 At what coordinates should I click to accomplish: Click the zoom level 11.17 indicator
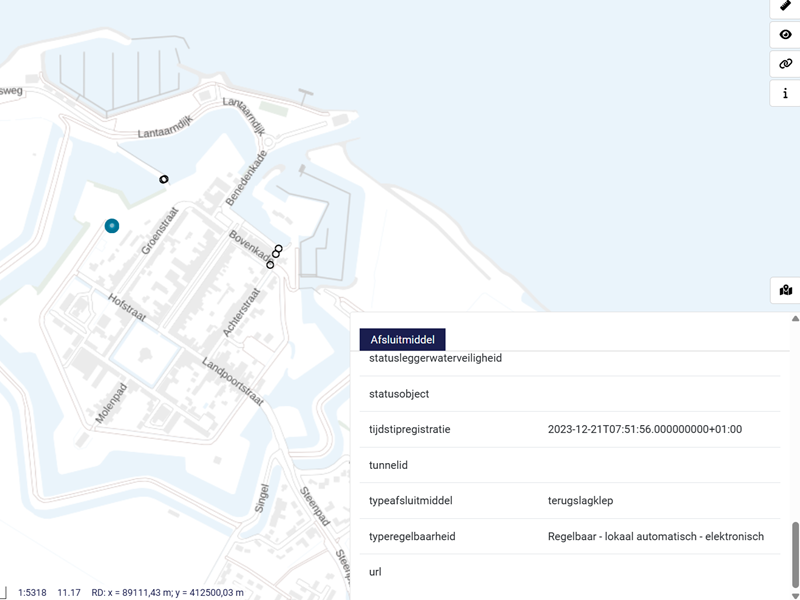click(x=69, y=592)
